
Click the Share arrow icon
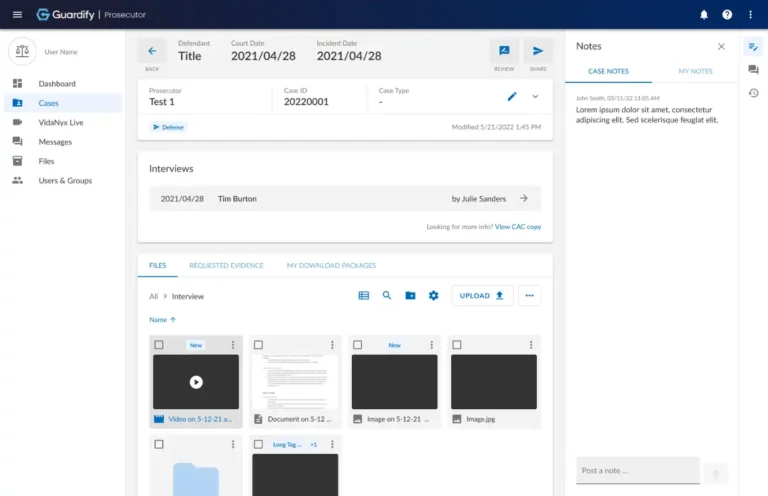click(538, 51)
